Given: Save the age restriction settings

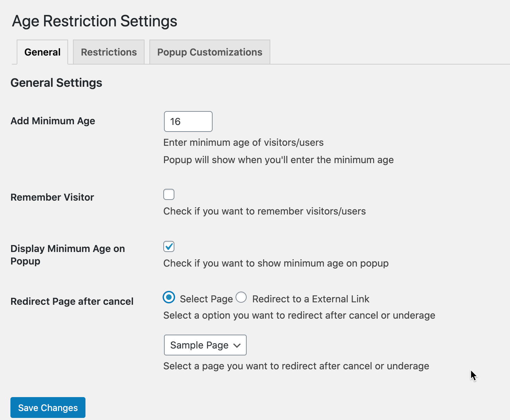Looking at the screenshot, I should [48, 408].
